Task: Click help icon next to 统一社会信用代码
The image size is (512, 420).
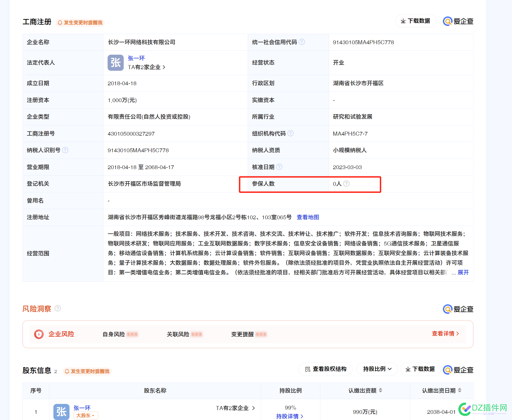Action: click(302, 42)
